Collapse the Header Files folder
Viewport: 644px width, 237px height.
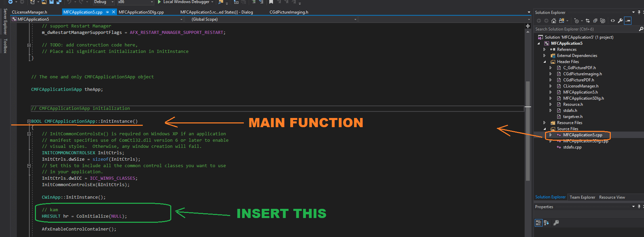(545, 62)
